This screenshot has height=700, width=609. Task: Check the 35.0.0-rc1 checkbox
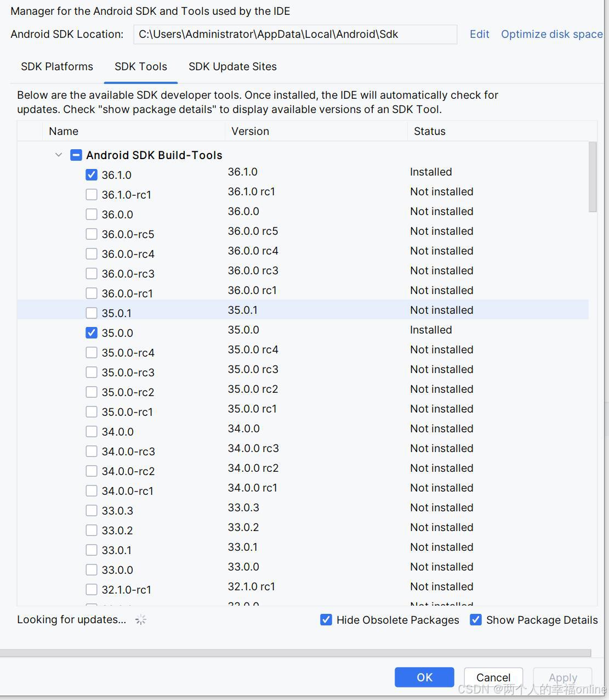pyautogui.click(x=92, y=412)
